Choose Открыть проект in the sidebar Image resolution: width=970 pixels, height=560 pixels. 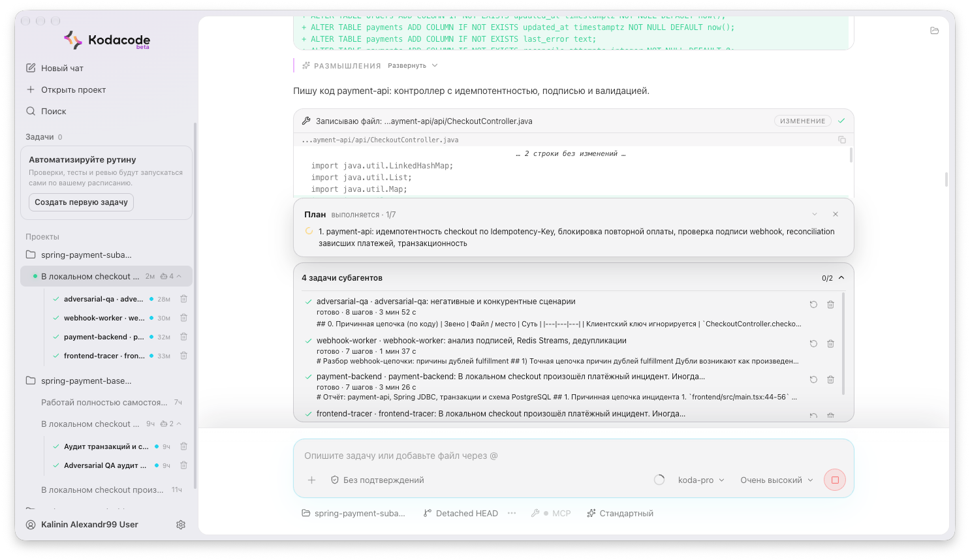pos(66,89)
